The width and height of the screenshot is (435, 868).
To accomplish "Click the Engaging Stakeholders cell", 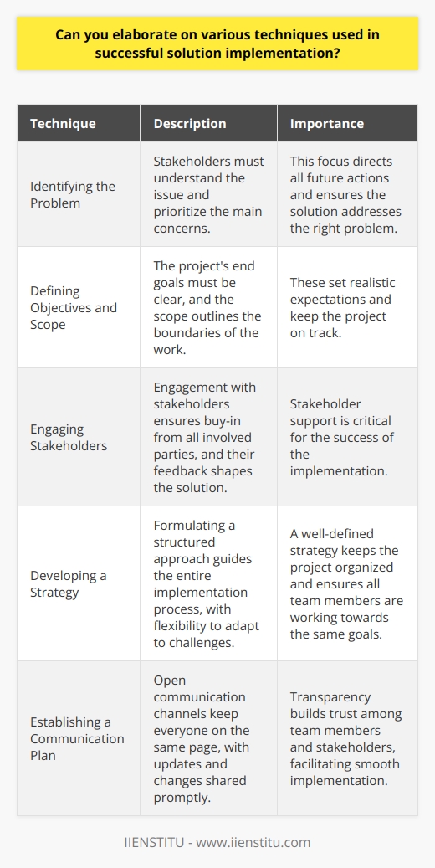I will [x=79, y=437].
